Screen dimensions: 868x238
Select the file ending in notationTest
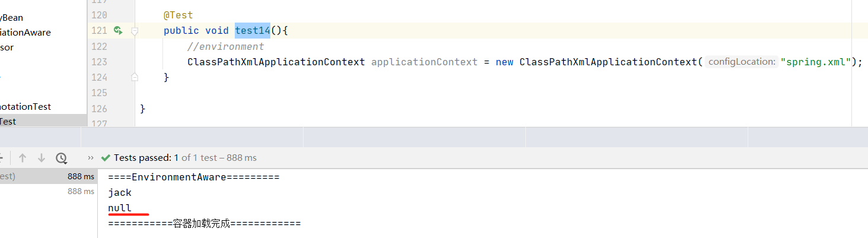click(25, 106)
